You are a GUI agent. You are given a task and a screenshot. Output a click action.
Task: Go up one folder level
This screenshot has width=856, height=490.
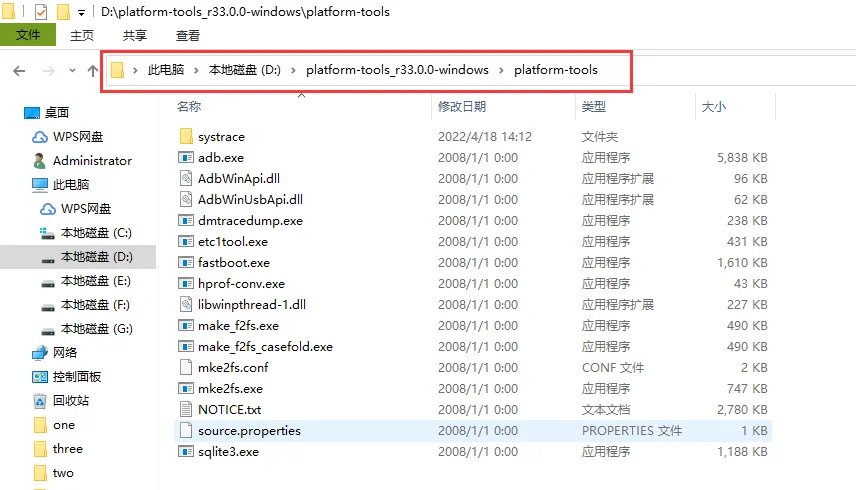(x=93, y=70)
